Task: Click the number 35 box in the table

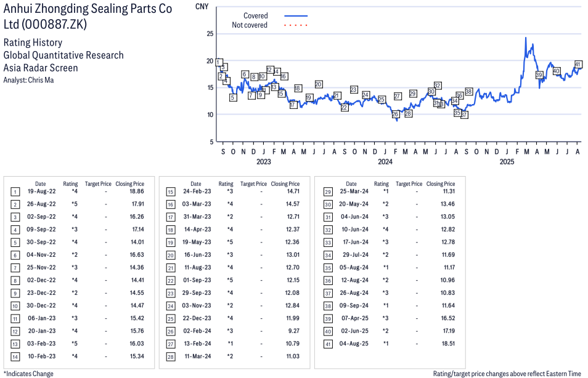Action: (328, 268)
